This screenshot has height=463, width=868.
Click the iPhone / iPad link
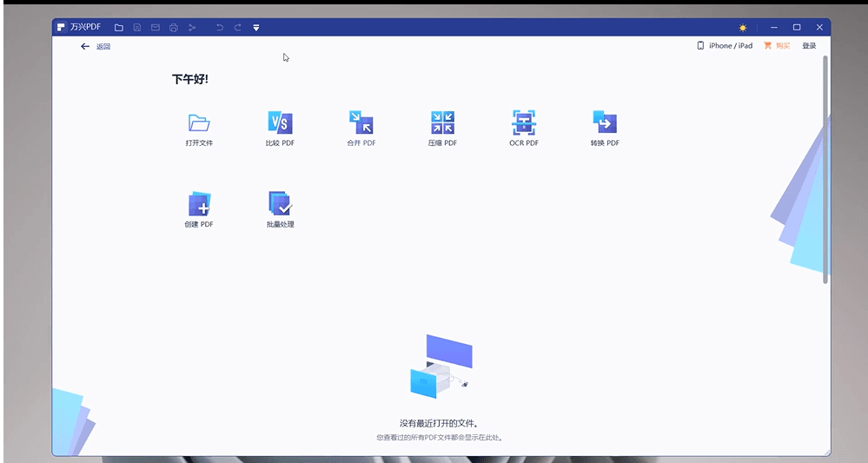725,46
